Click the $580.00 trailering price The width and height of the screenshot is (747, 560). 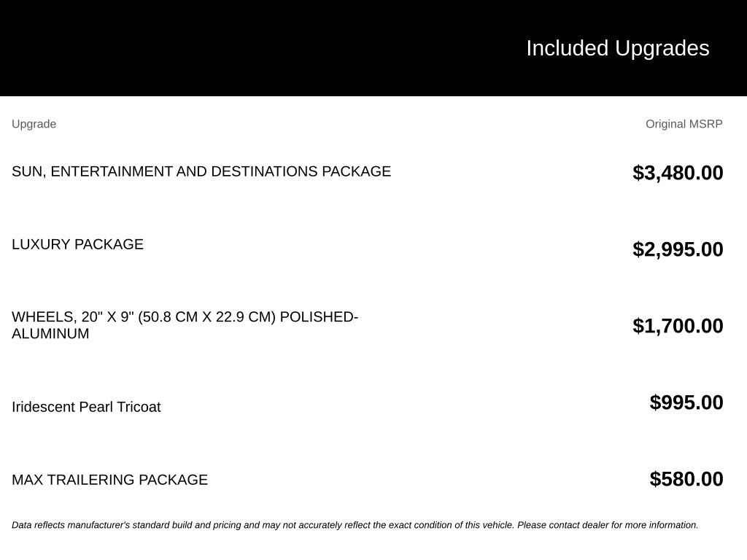(686, 479)
